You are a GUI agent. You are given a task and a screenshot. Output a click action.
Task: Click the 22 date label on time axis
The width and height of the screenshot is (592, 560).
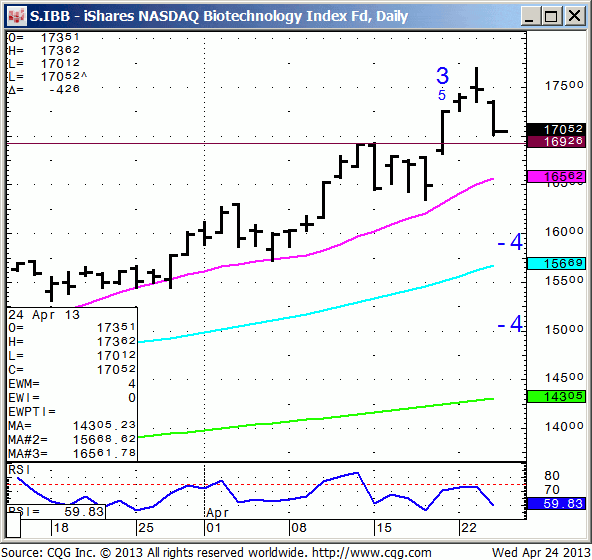click(x=469, y=528)
